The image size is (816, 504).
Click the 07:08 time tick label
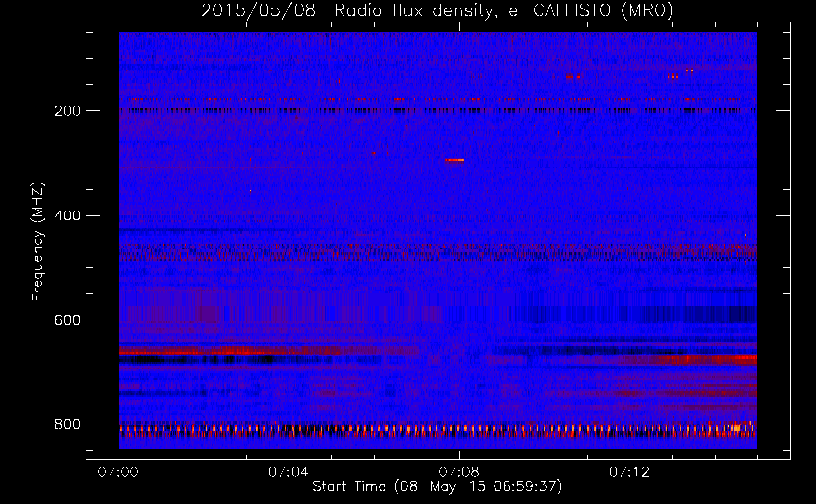pos(459,472)
